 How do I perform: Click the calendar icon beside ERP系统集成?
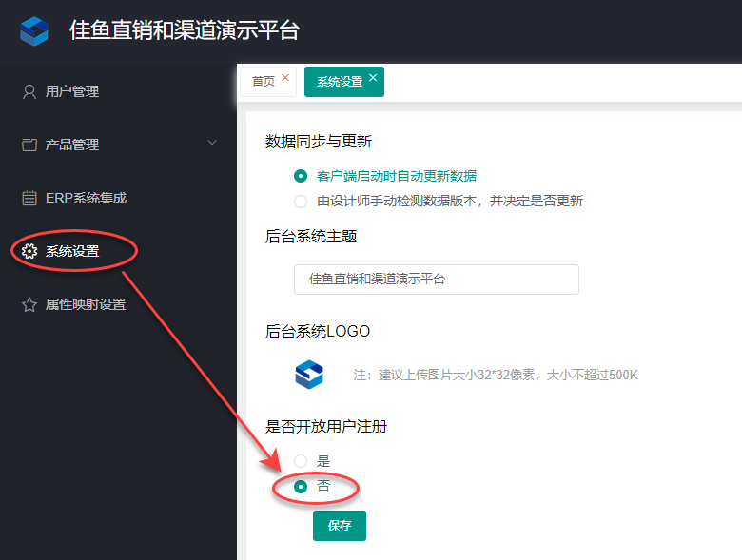pyautogui.click(x=29, y=198)
